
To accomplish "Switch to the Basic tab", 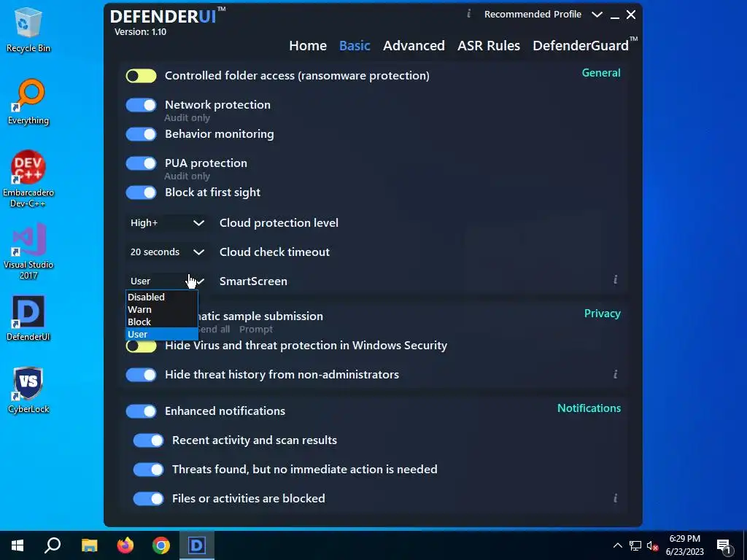I will point(355,46).
